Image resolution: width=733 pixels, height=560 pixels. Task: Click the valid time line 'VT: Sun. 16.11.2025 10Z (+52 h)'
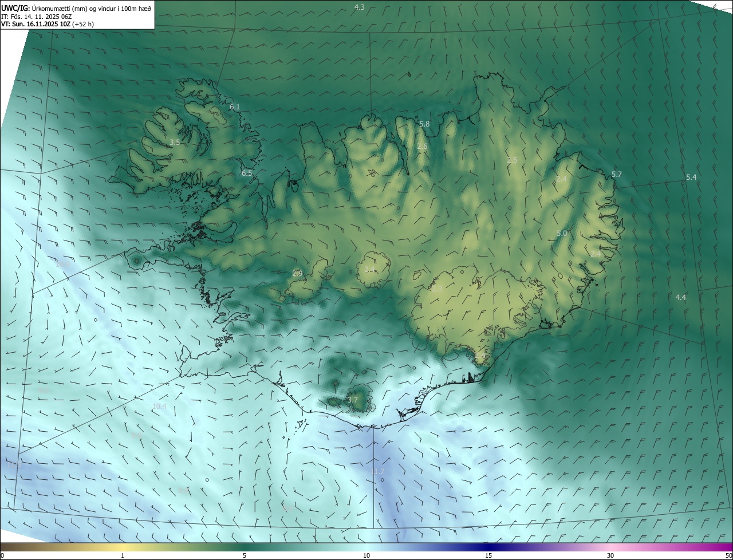48,25
